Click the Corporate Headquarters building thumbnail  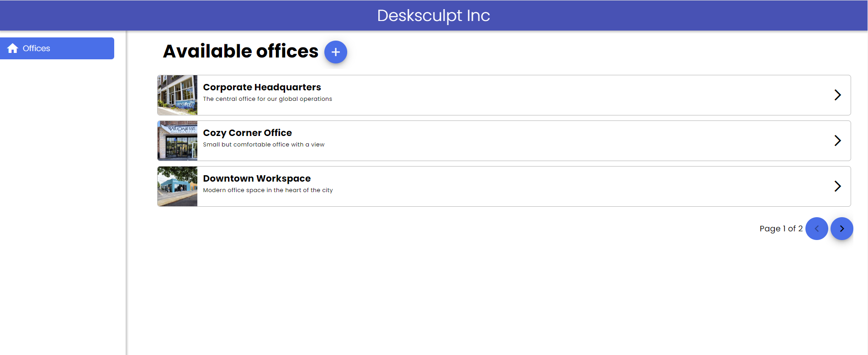pyautogui.click(x=177, y=95)
